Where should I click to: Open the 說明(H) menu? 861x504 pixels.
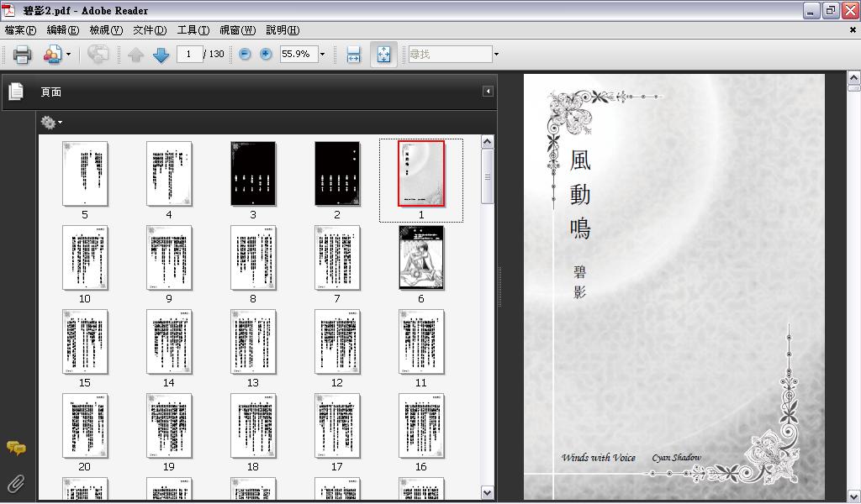pyautogui.click(x=283, y=30)
